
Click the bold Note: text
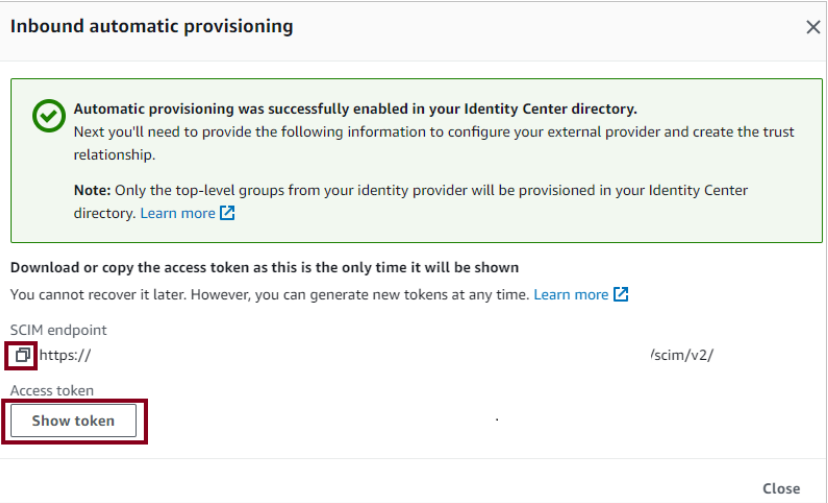tap(92, 190)
